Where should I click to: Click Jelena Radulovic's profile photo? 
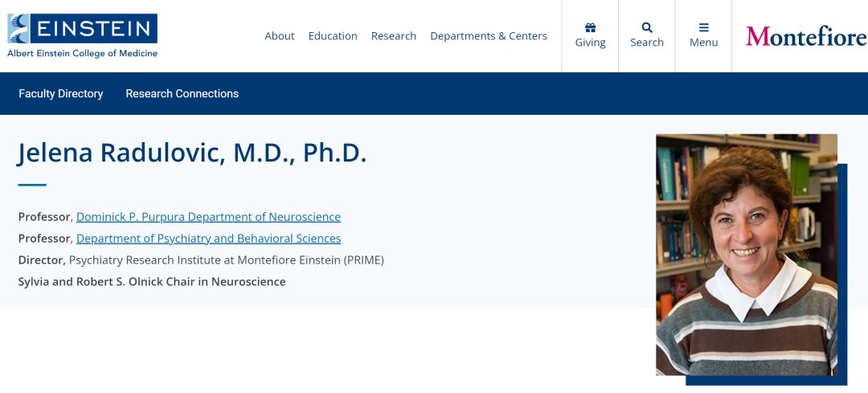[747, 255]
